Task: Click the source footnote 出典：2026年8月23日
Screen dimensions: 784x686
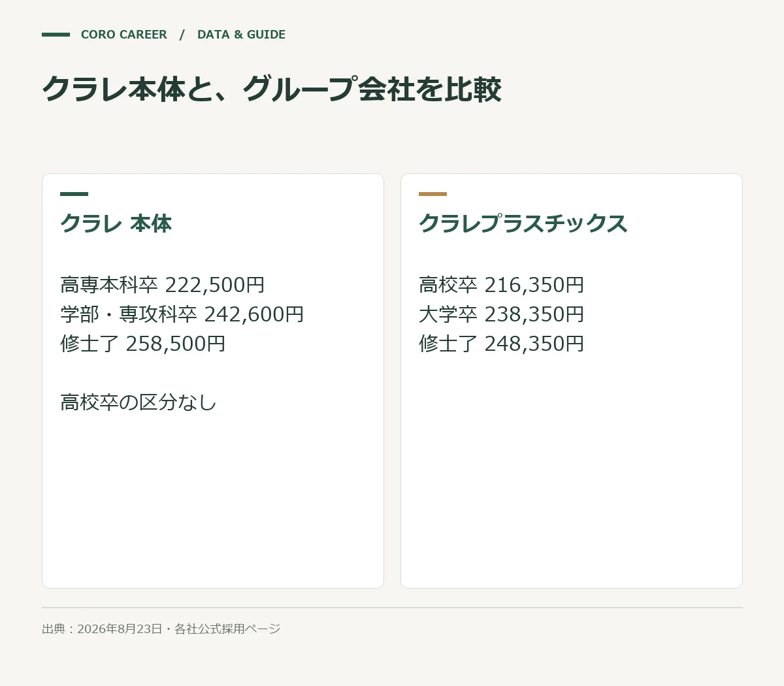Action: tap(102, 629)
